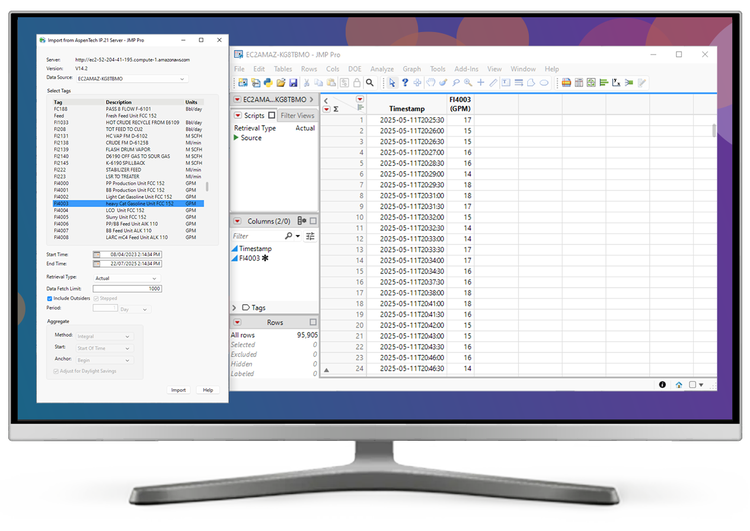Open the File menu
The height and width of the screenshot is (531, 750).
coord(239,69)
